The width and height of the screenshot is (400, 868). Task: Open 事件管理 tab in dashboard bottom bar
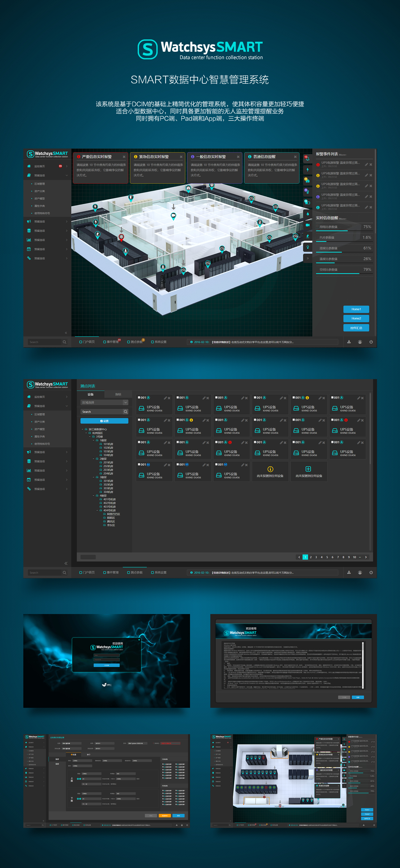coord(111,342)
